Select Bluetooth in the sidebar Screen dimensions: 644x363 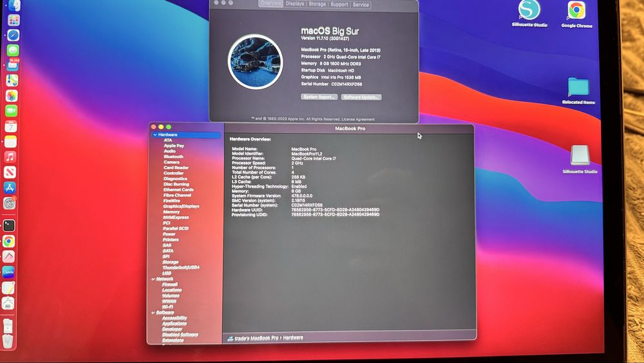[173, 157]
